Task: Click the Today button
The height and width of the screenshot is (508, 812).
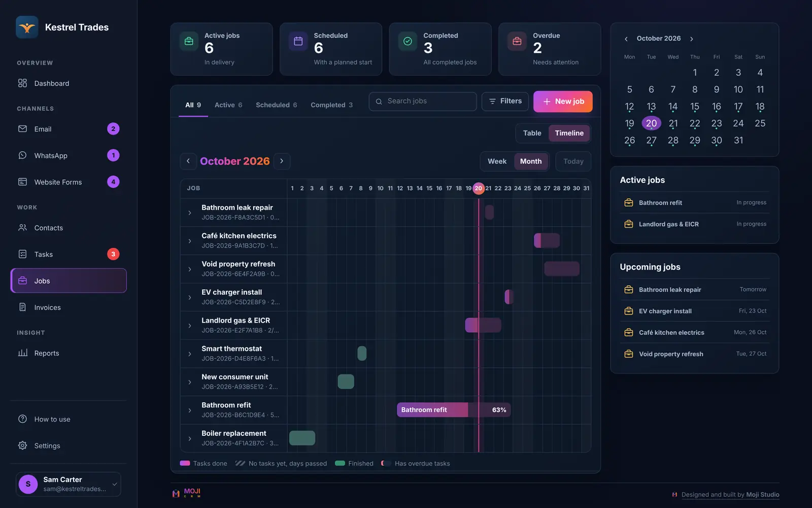Action: pos(573,162)
